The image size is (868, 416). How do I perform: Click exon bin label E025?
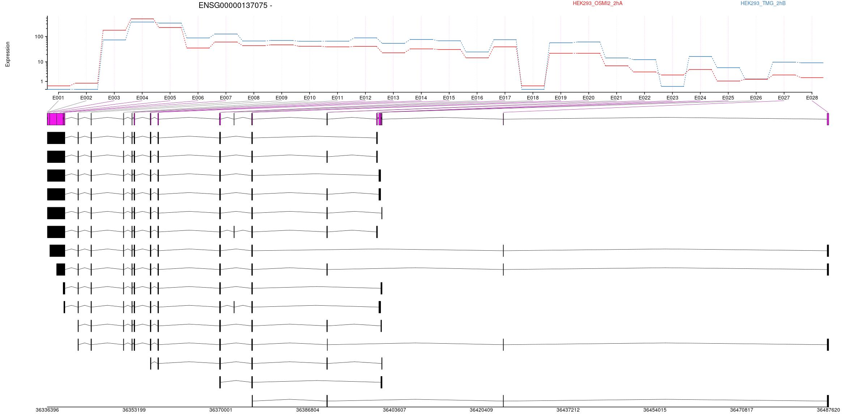(728, 98)
